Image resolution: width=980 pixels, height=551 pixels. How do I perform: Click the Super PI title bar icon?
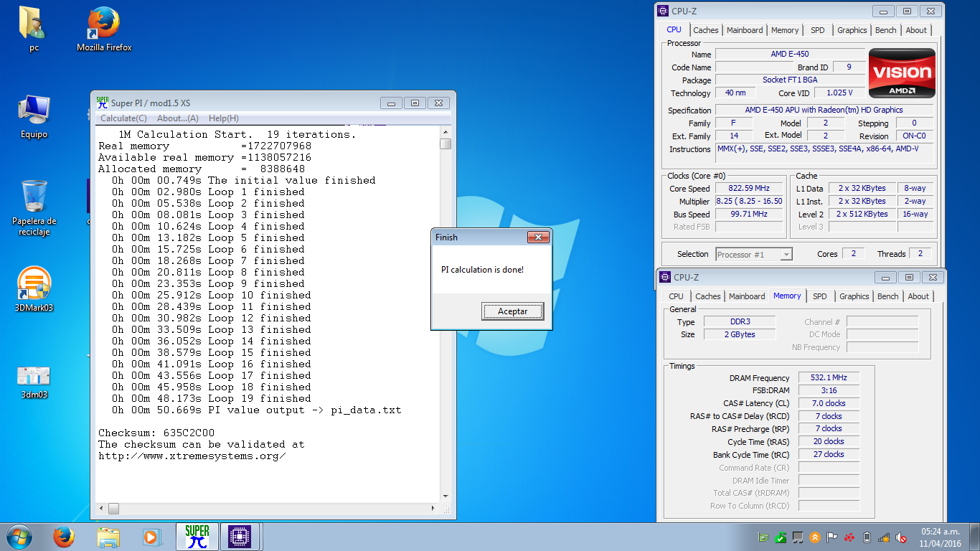click(x=103, y=103)
